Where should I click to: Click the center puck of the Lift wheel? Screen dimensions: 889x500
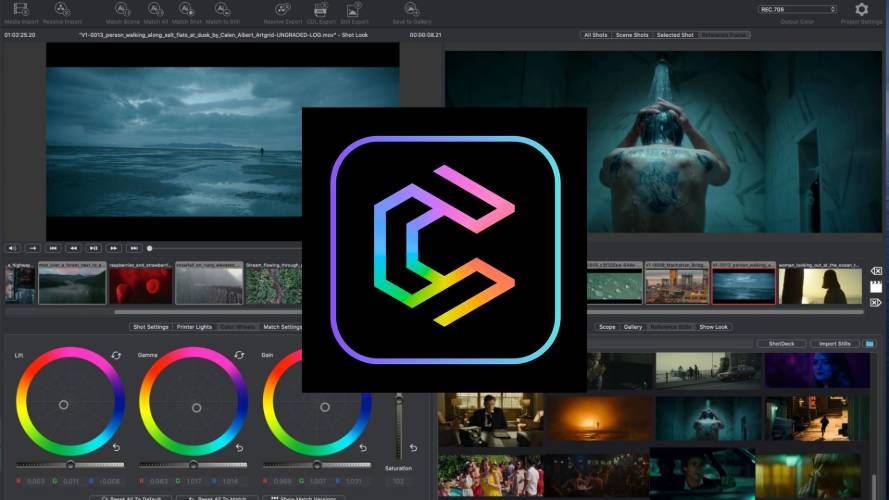[x=64, y=404]
